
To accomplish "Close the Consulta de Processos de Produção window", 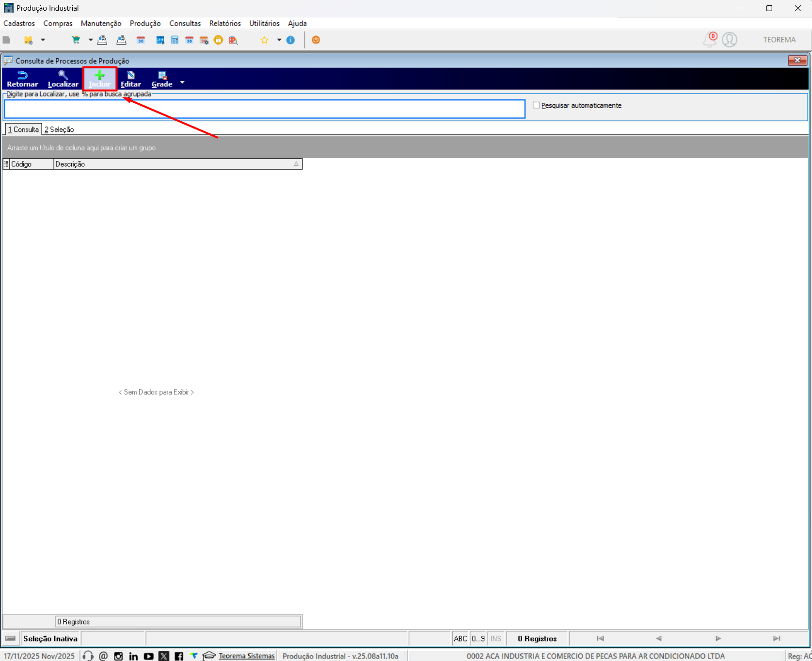I will click(797, 60).
